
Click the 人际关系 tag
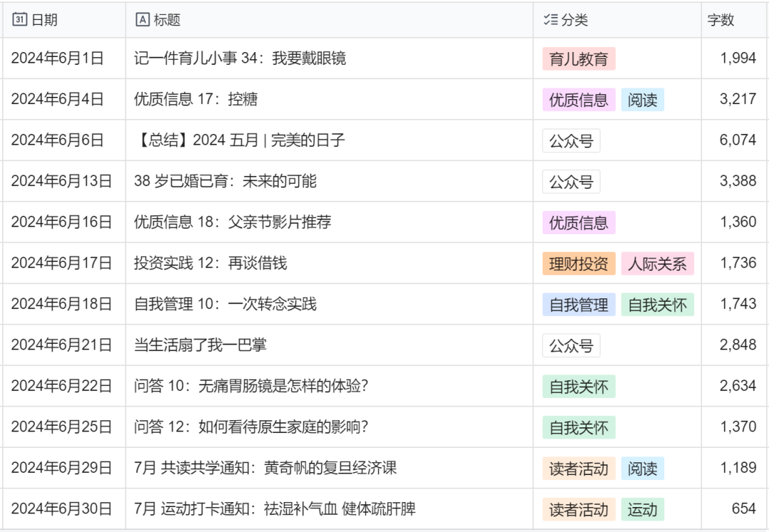click(657, 264)
